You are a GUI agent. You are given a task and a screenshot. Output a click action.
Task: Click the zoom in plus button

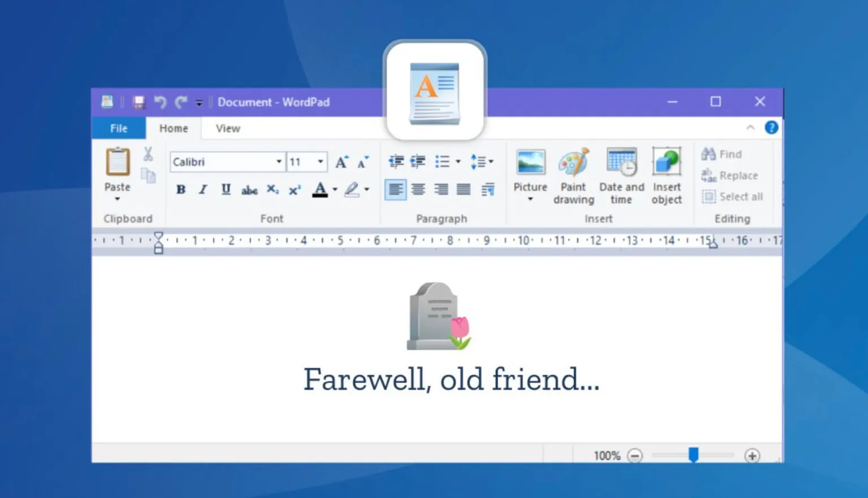tap(752, 456)
